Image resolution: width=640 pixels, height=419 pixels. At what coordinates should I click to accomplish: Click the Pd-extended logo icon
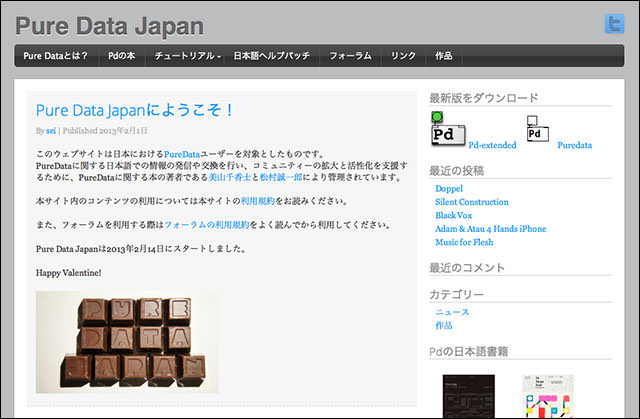pyautogui.click(x=448, y=129)
